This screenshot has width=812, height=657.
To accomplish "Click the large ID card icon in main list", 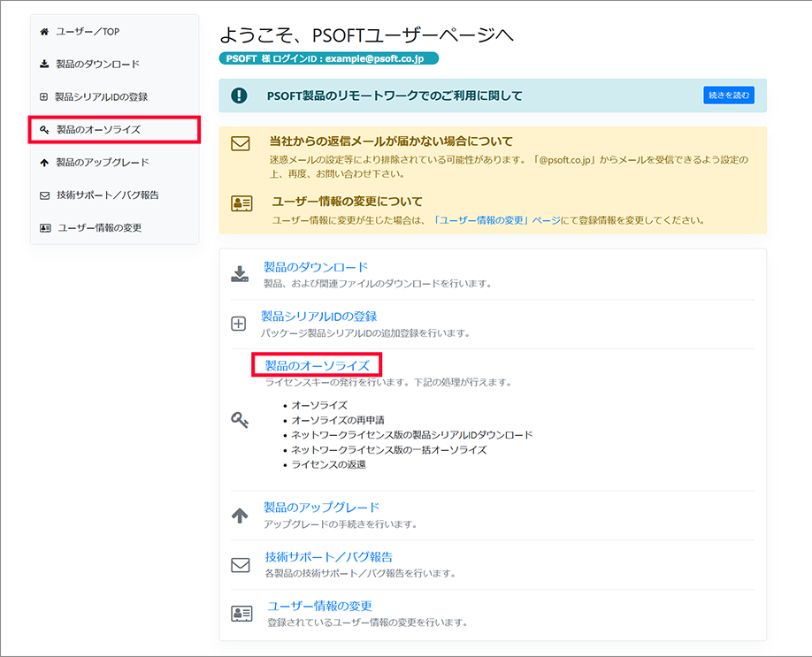I will click(x=241, y=614).
